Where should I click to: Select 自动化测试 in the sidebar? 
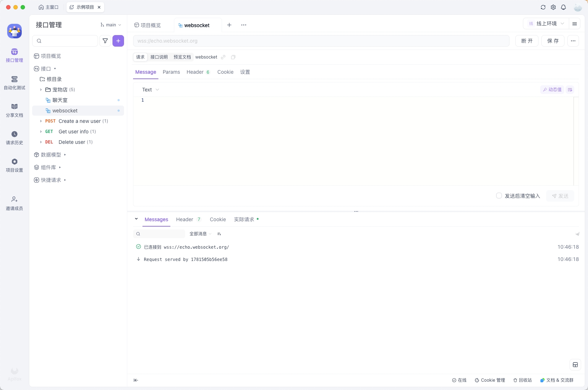(14, 83)
